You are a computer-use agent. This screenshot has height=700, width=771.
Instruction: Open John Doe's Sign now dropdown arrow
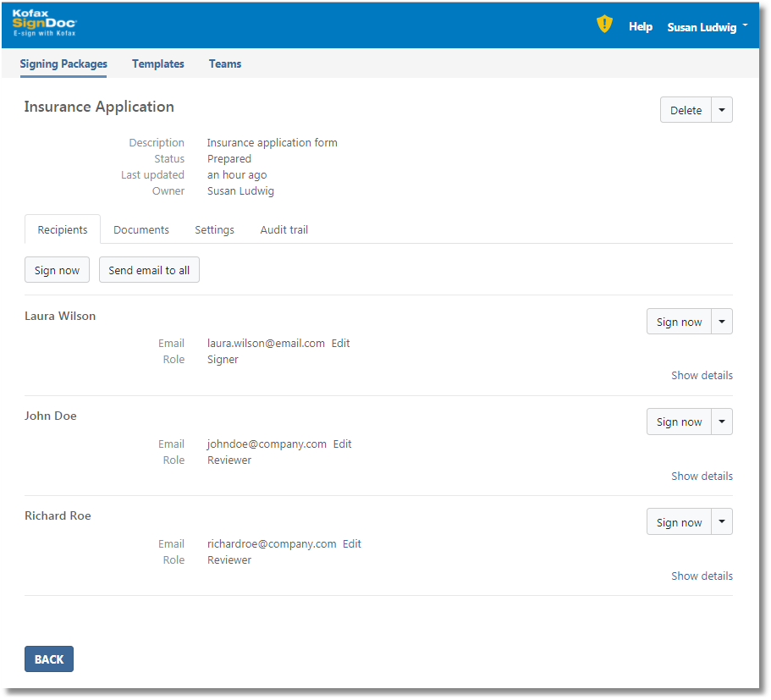pyautogui.click(x=722, y=422)
